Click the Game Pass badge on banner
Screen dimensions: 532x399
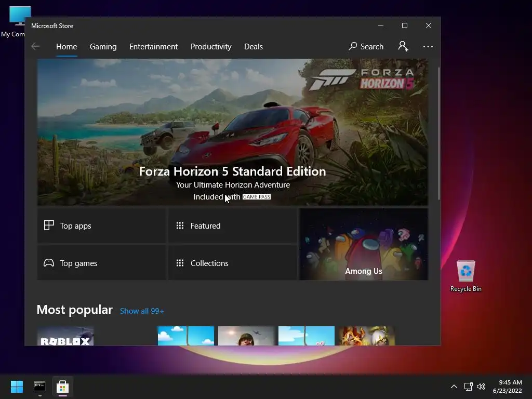click(x=257, y=197)
